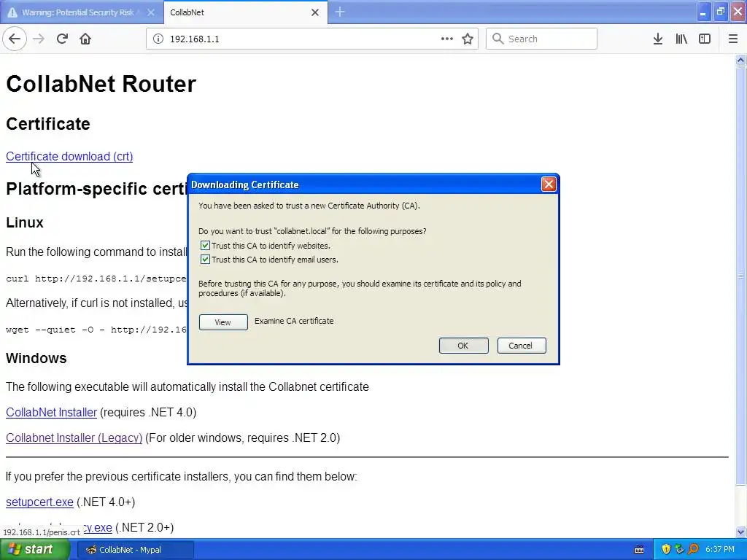Open the security shield tray icon
The width and height of the screenshot is (747, 560).
click(x=666, y=550)
